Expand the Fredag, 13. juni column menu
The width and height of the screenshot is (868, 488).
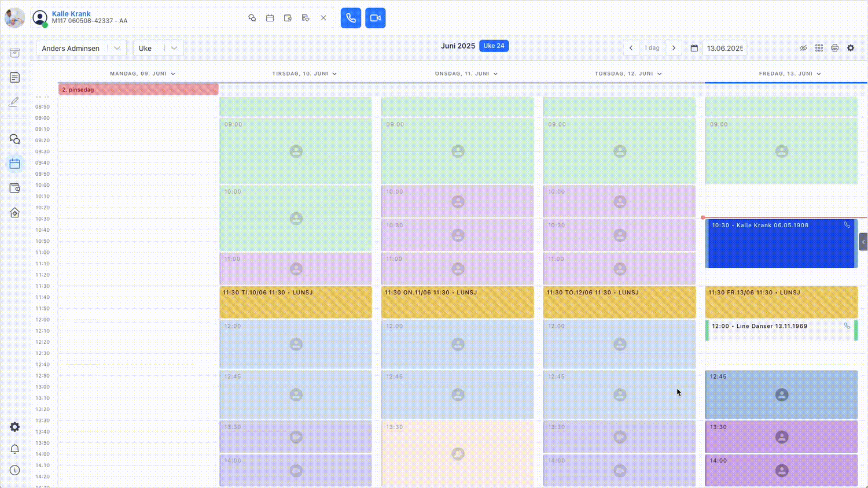(x=819, y=74)
